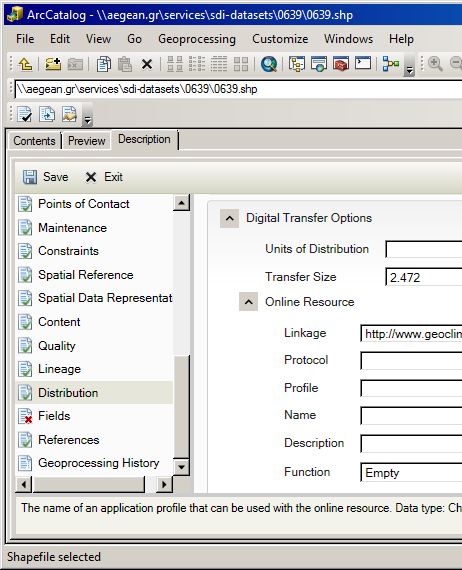Open the Help menu

click(x=401, y=39)
